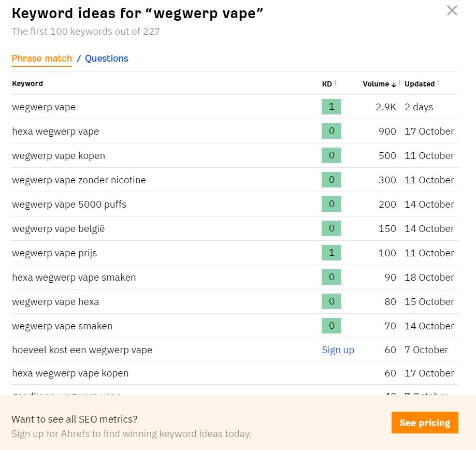Select the Phrase match tab

click(41, 59)
